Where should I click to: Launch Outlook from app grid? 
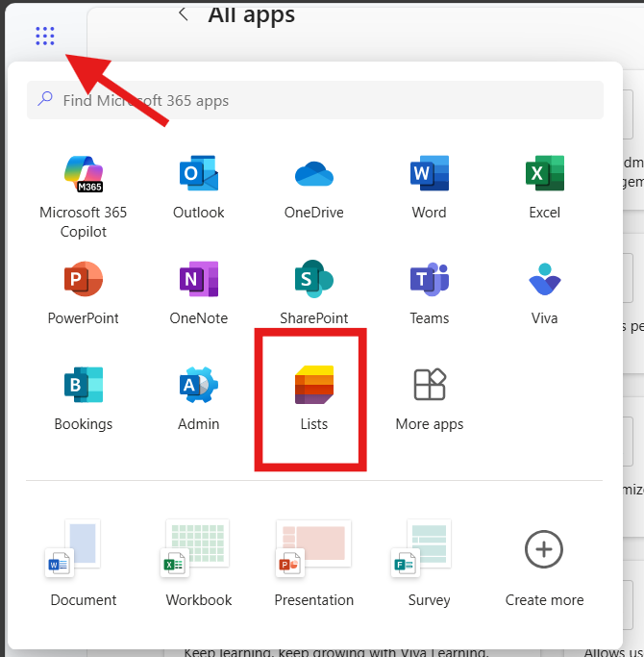tap(198, 188)
